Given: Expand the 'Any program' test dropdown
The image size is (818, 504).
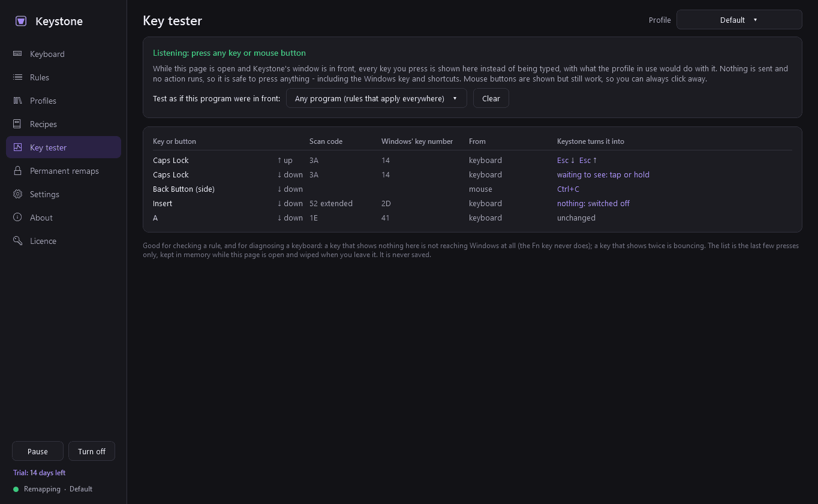Looking at the screenshot, I should point(376,98).
